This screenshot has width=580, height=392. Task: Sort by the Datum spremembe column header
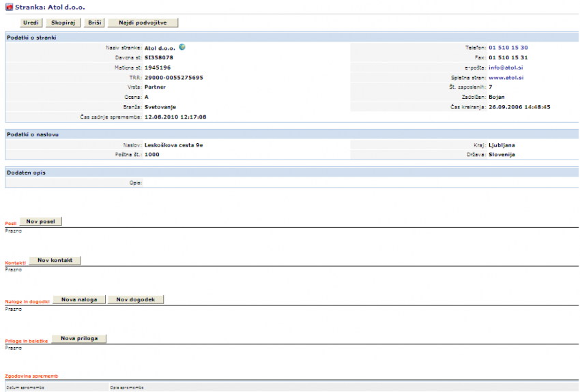coord(25,387)
